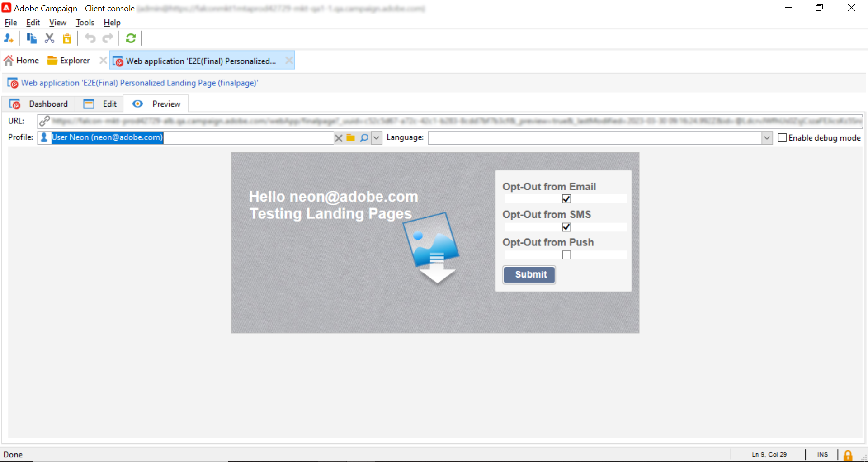
Task: Switch to the Home tab
Action: click(x=21, y=61)
